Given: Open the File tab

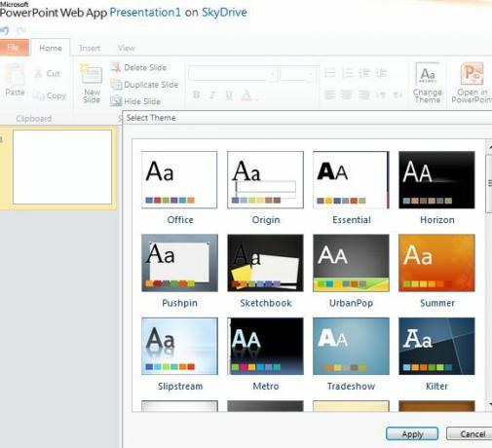Looking at the screenshot, I should tap(14, 48).
